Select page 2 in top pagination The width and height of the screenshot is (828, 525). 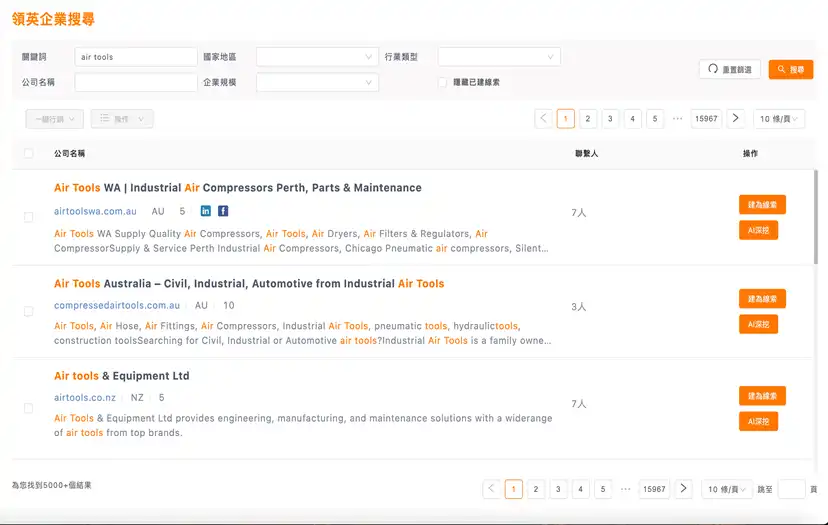point(588,119)
